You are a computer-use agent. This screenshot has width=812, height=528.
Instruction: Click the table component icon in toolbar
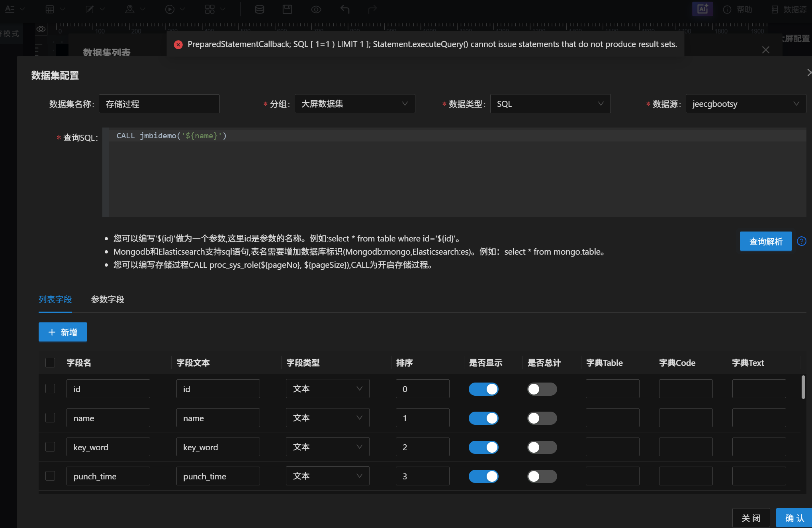tap(50, 9)
